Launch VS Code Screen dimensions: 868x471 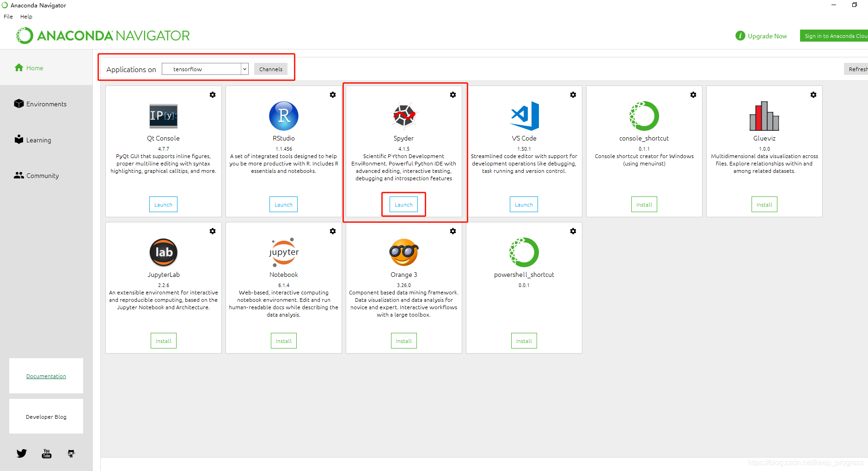tap(524, 204)
